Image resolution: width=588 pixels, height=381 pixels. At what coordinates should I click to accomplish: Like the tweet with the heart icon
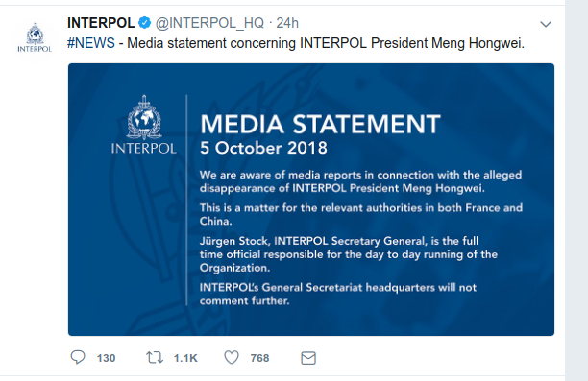pos(232,357)
